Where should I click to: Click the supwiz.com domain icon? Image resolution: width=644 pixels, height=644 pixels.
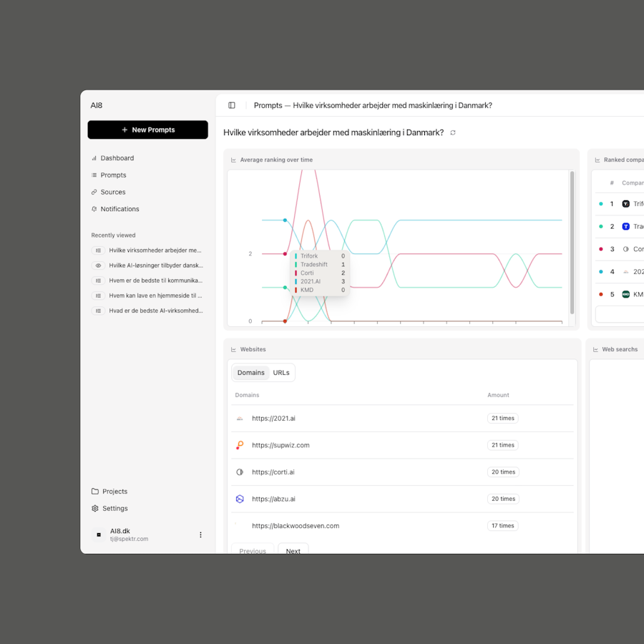(240, 445)
